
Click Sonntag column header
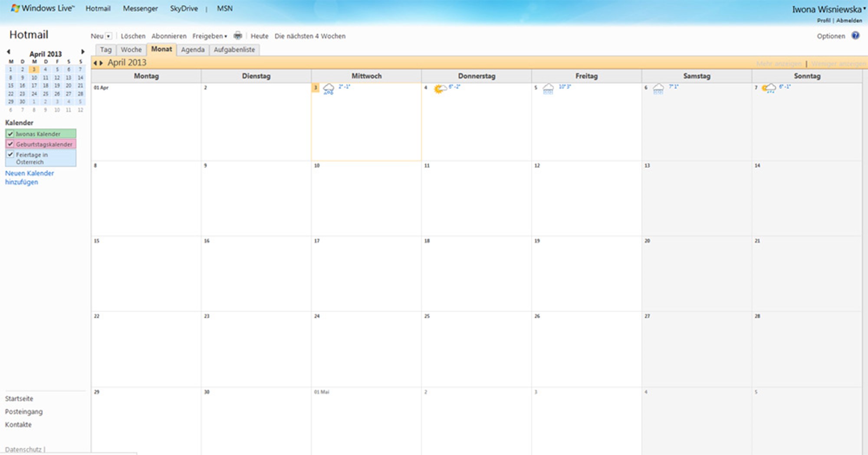pyautogui.click(x=807, y=76)
